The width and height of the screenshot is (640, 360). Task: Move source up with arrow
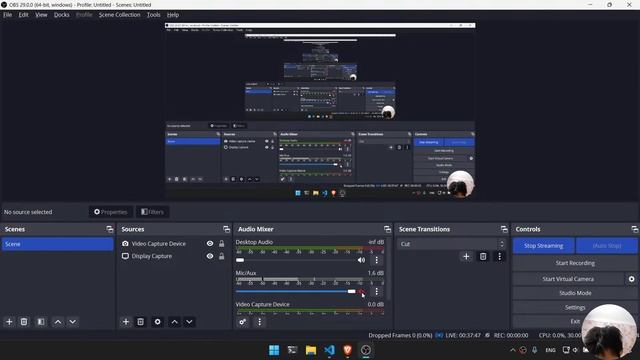(x=174, y=322)
